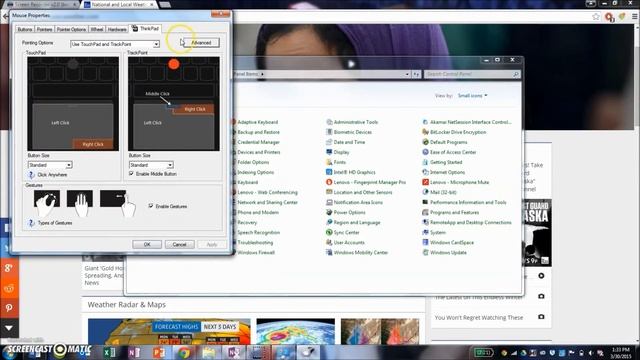Screen dimensions: 640x360
Task: Switch to Buttons tab in Mouse Properties
Action: pos(24,29)
